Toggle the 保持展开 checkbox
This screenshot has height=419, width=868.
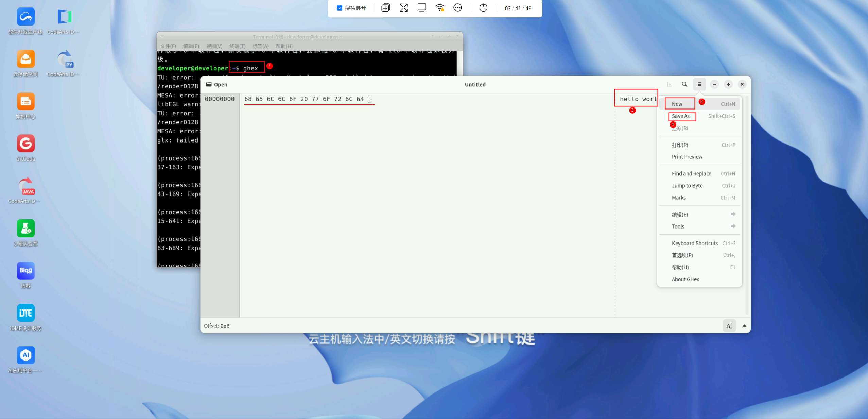pyautogui.click(x=339, y=8)
